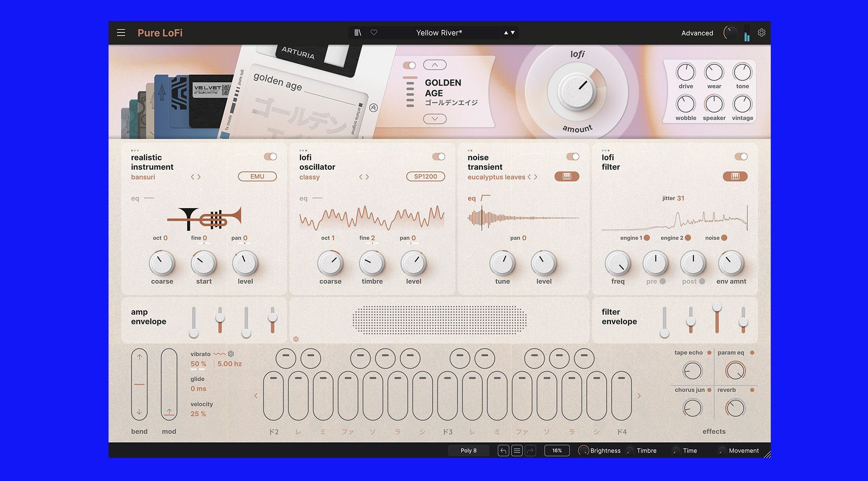This screenshot has width=868, height=481.
Task: Click the vibrato 50 % value
Action: pyautogui.click(x=198, y=364)
